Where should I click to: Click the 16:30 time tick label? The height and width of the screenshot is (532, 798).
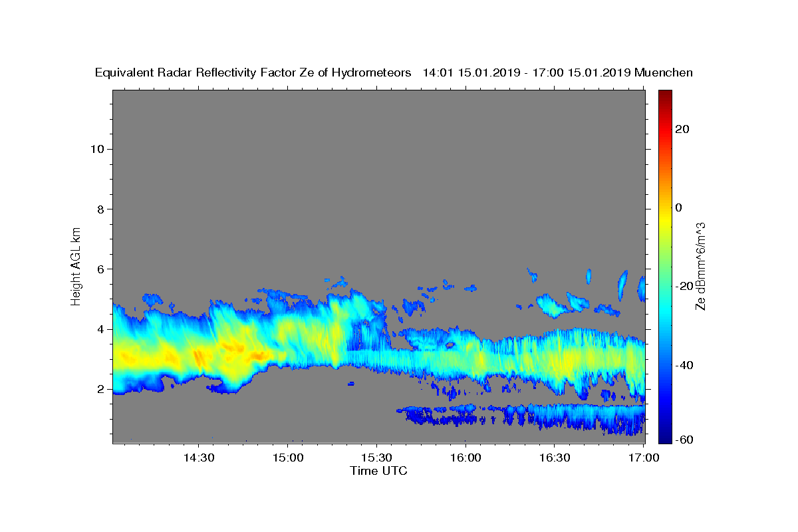click(554, 458)
